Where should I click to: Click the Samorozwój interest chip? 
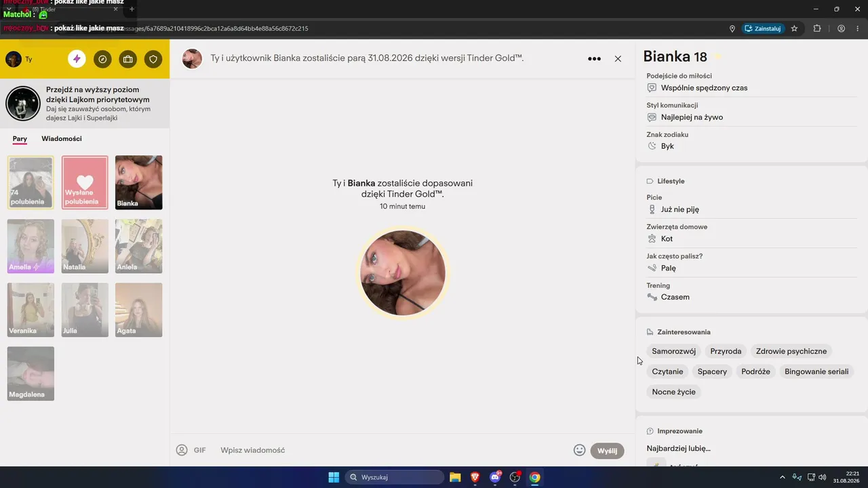coord(674,351)
